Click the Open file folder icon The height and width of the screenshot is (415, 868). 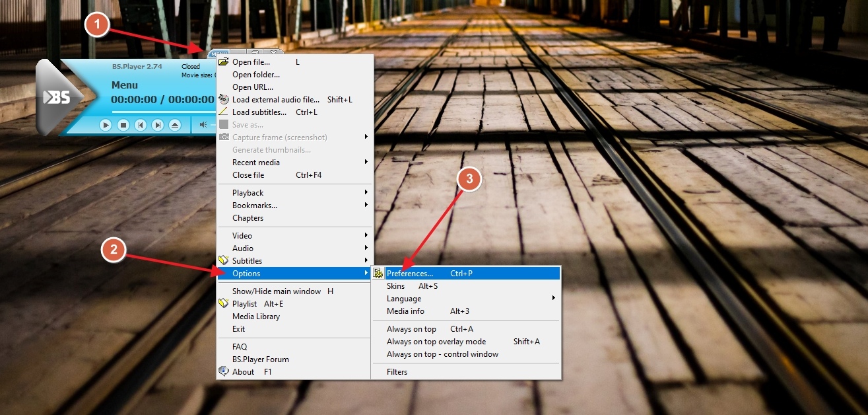coord(224,62)
